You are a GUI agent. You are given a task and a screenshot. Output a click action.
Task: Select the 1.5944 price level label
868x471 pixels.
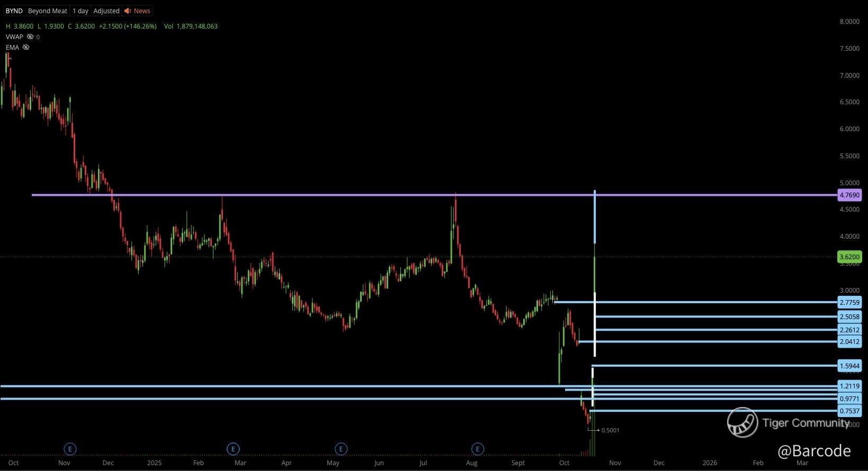coord(849,366)
